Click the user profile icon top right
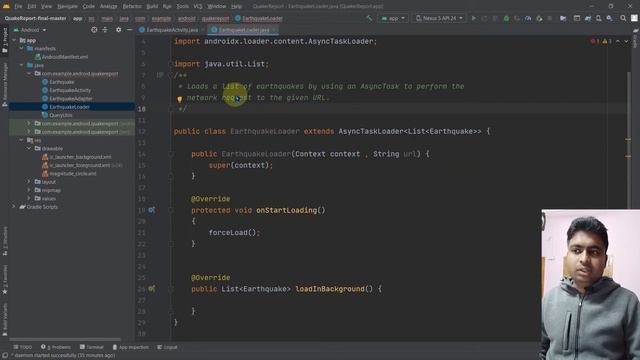 point(634,18)
